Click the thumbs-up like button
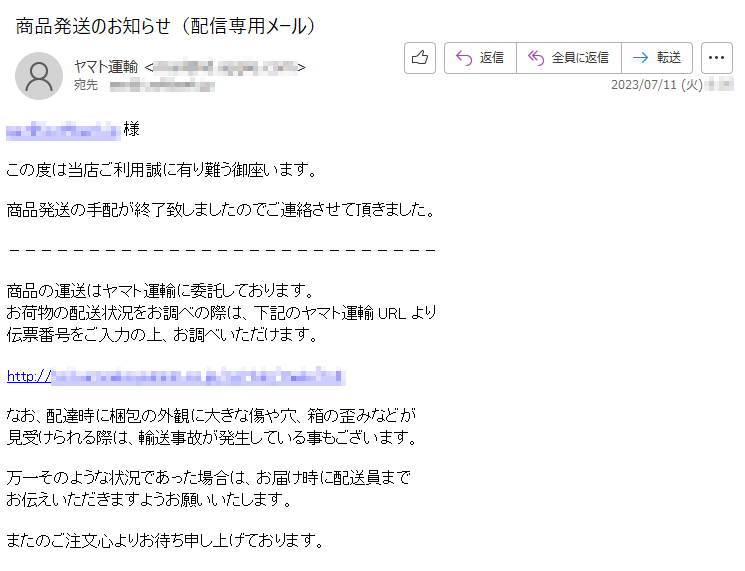This screenshot has width=745, height=571. [420, 58]
